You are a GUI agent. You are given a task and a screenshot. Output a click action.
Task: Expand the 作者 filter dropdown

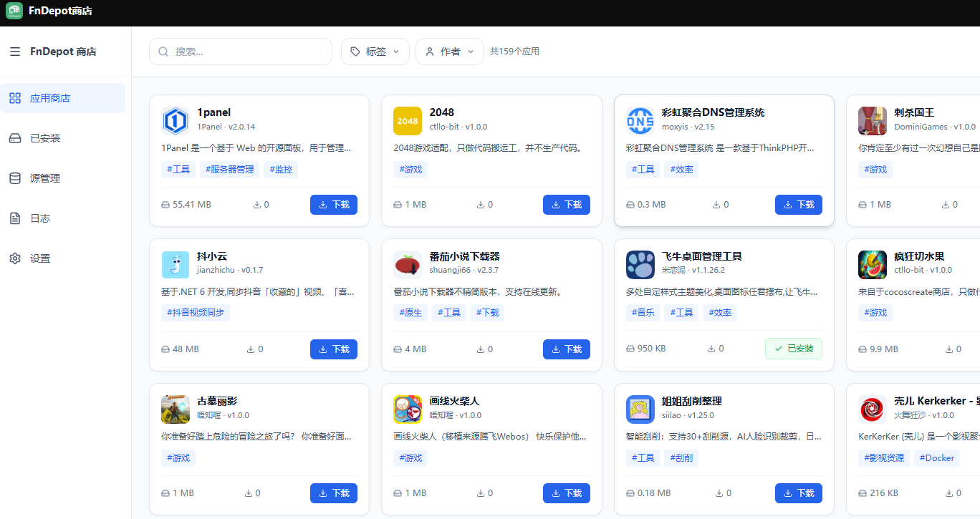tap(450, 52)
